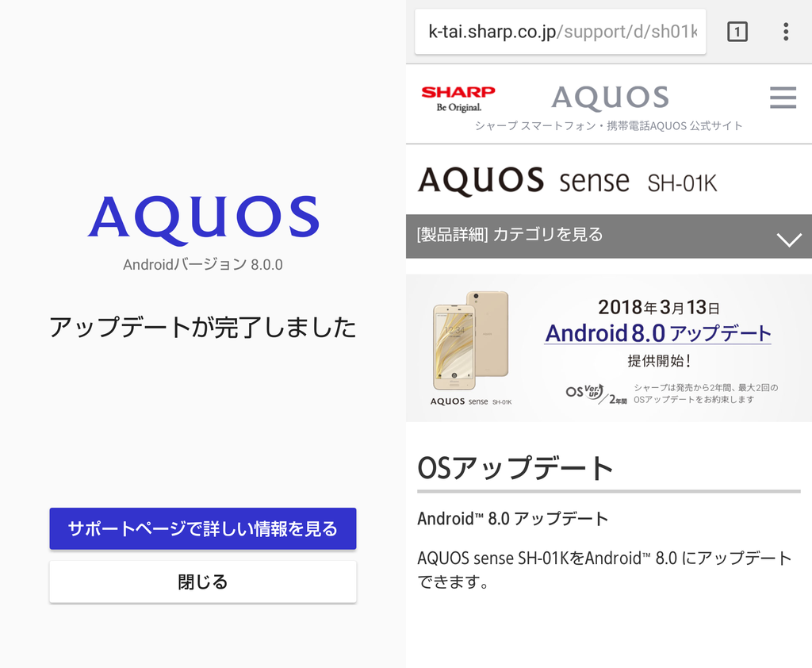Image resolution: width=812 pixels, height=668 pixels.
Task: Click the アップデートが完了しました message
Action: click(x=203, y=327)
